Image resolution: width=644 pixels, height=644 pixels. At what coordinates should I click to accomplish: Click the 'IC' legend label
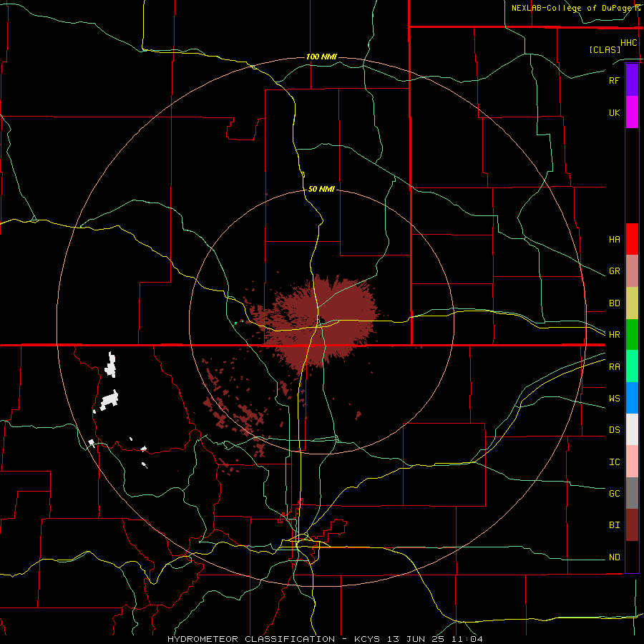[x=614, y=462]
